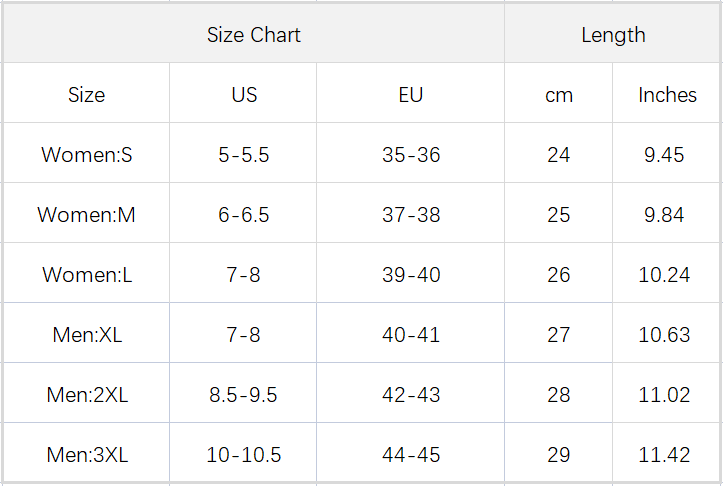Click the EU column header
The width and height of the screenshot is (723, 486).
tap(410, 95)
